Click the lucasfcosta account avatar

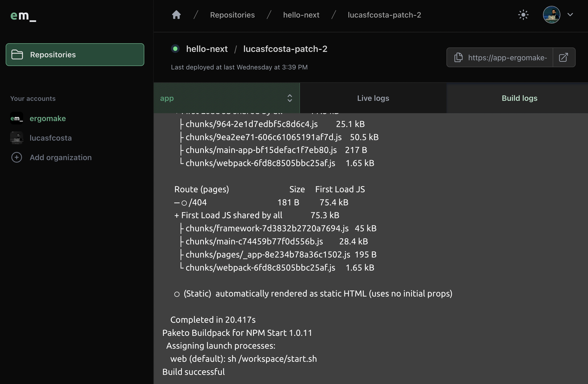point(17,138)
